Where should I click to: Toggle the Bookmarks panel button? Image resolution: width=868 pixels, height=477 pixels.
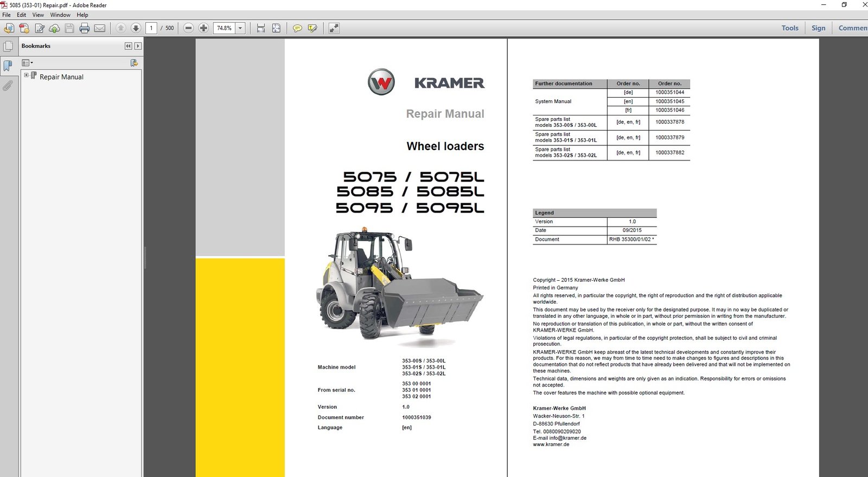8,66
